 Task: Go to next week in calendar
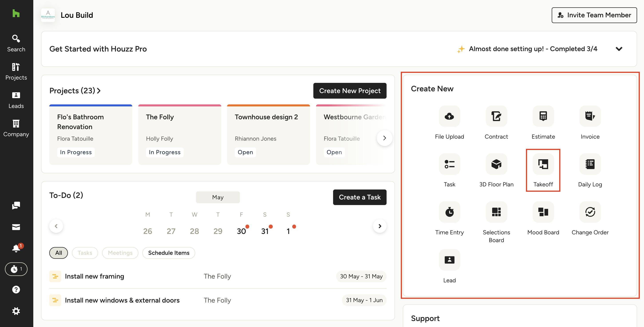379,226
